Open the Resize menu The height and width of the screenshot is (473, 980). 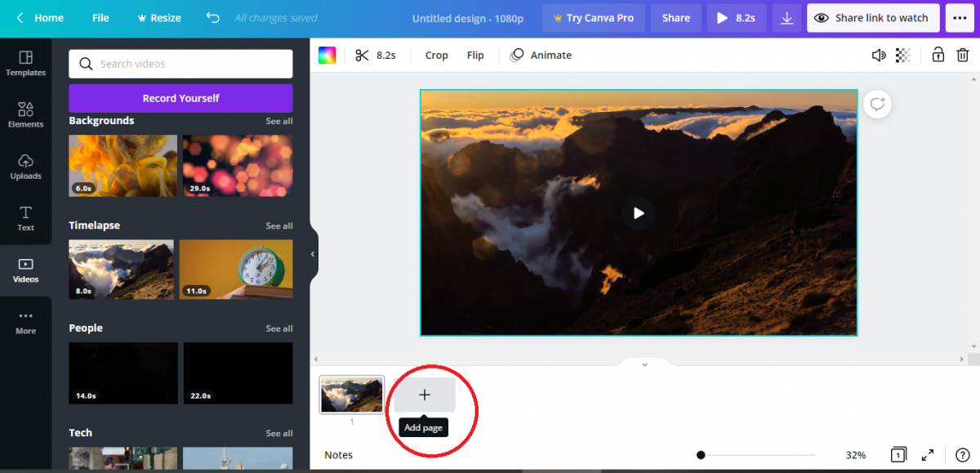pos(158,17)
